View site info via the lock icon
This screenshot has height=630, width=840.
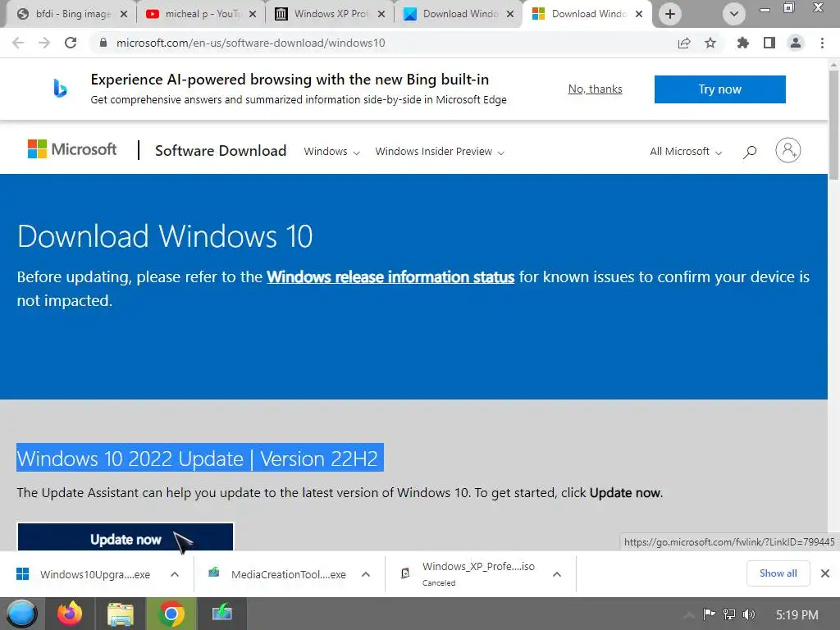click(103, 43)
